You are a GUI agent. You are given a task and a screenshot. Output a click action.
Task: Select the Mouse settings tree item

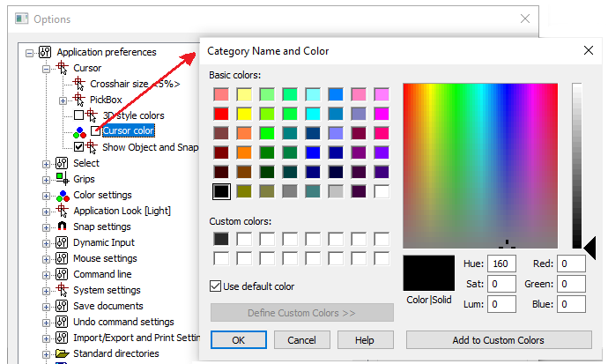105,258
